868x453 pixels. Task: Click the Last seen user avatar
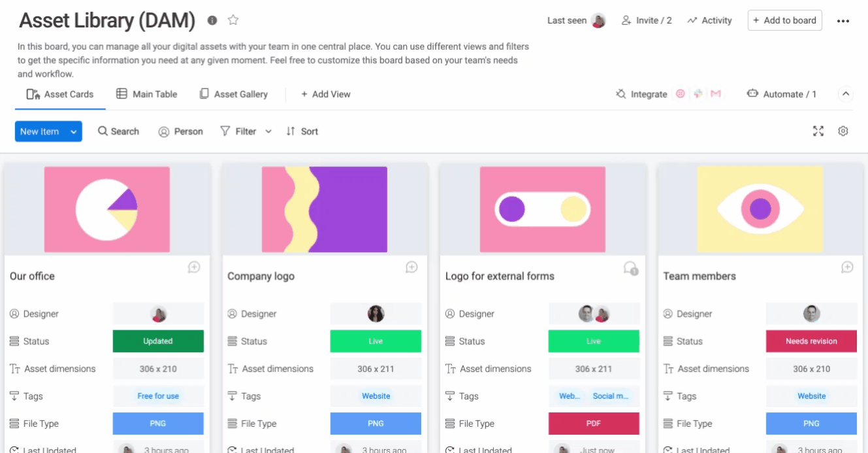(598, 21)
